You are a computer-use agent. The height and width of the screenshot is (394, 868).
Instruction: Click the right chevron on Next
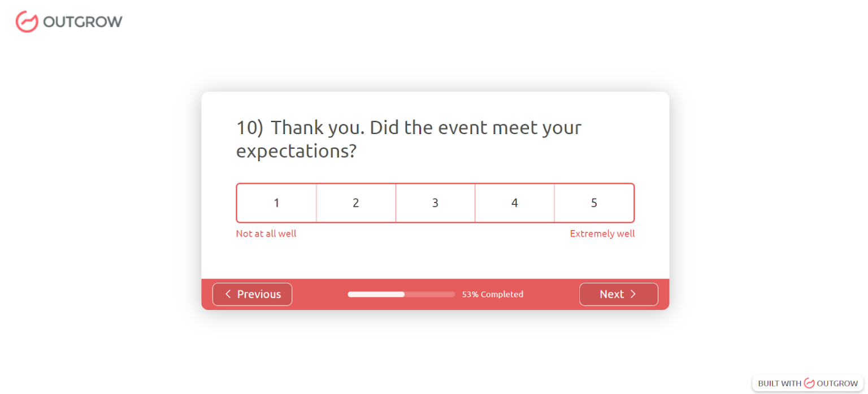[633, 294]
